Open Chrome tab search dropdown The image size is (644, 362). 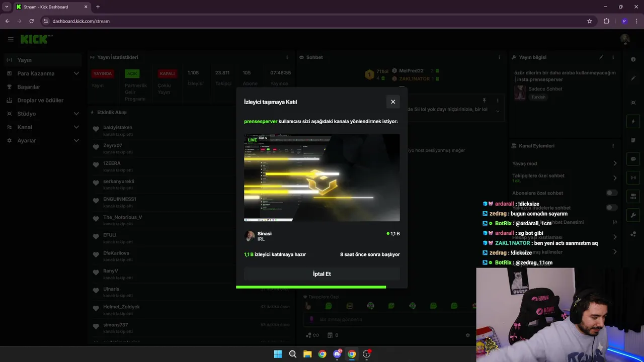pos(7,7)
